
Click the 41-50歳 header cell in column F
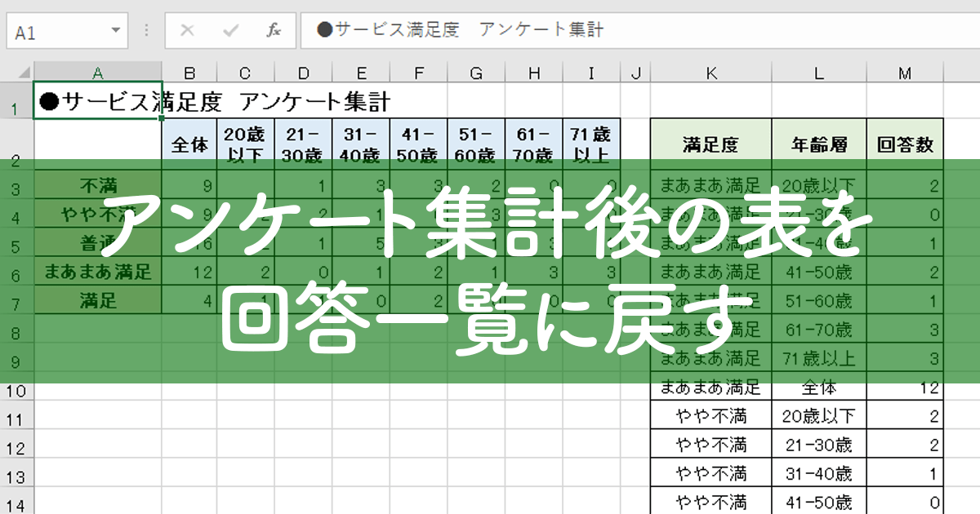pos(418,144)
